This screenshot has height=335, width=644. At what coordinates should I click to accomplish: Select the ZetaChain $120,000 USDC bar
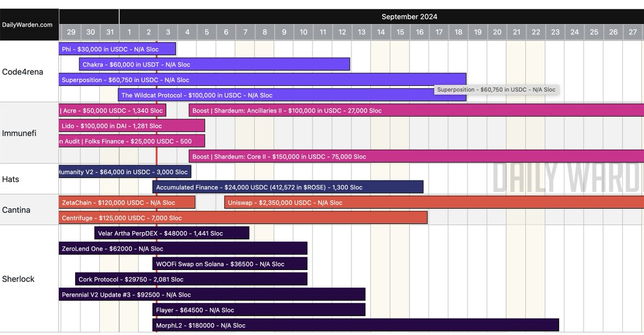pos(127,202)
